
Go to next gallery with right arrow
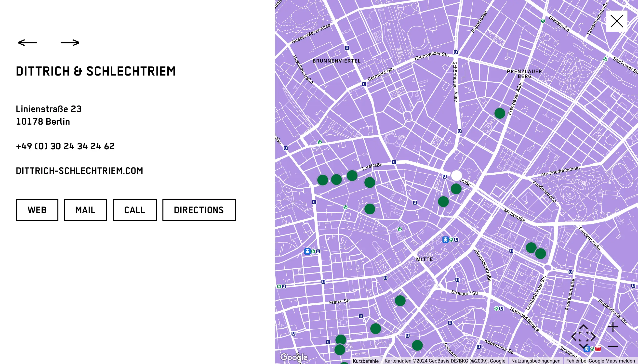coord(70,43)
